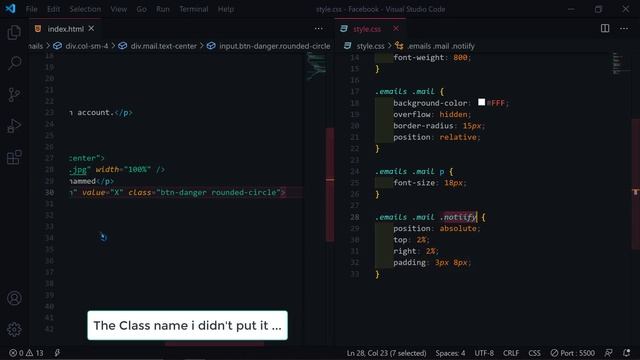640x360 pixels.
Task: Open the Go menu
Action: tap(141, 9)
